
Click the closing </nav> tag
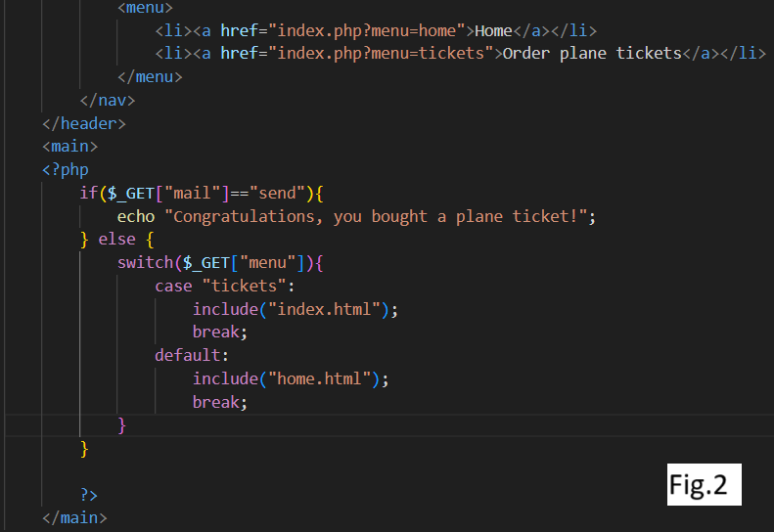(x=108, y=100)
